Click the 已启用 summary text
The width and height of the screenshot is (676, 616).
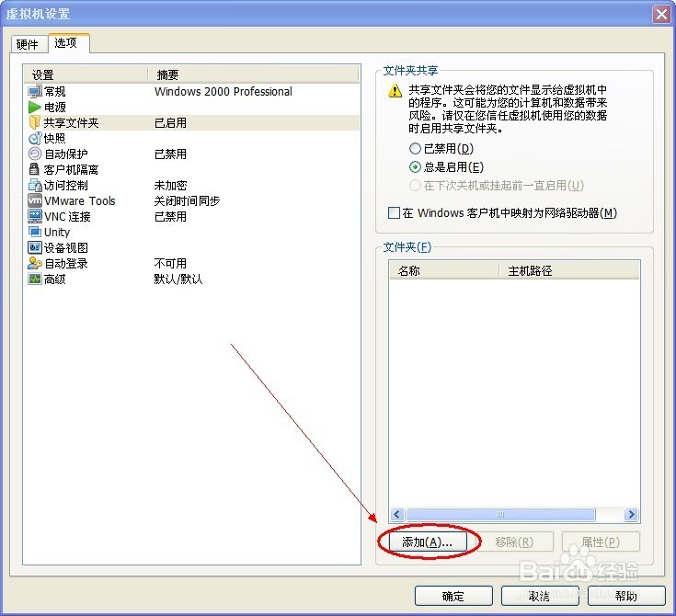[x=171, y=123]
